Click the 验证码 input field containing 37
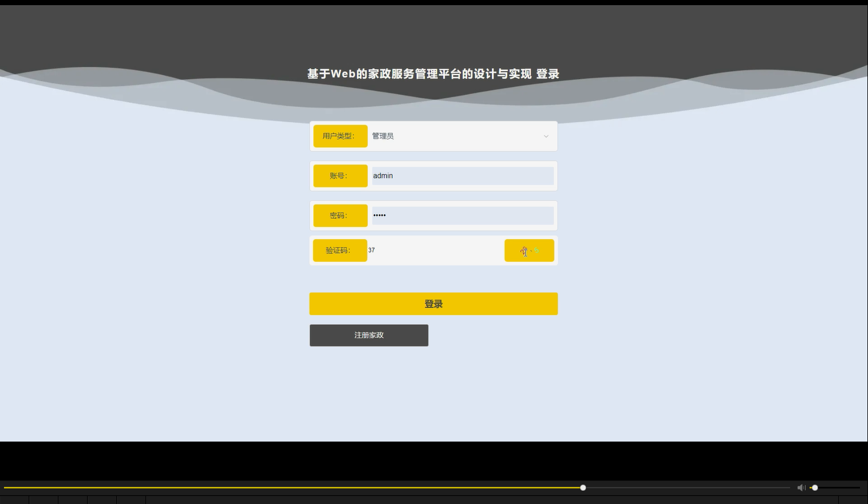The height and width of the screenshot is (504, 868). 435,250
